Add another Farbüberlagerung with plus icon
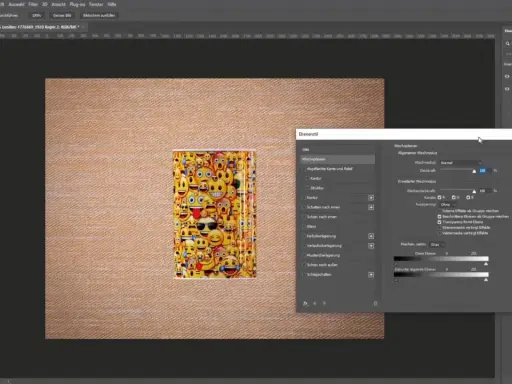Screen dimensions: 512x384 click(371, 236)
